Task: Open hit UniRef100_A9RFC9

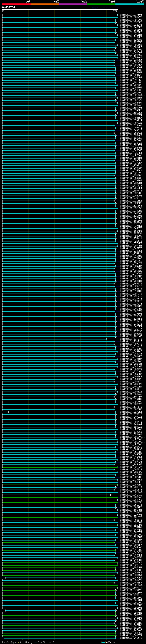Action: [x=131, y=22]
